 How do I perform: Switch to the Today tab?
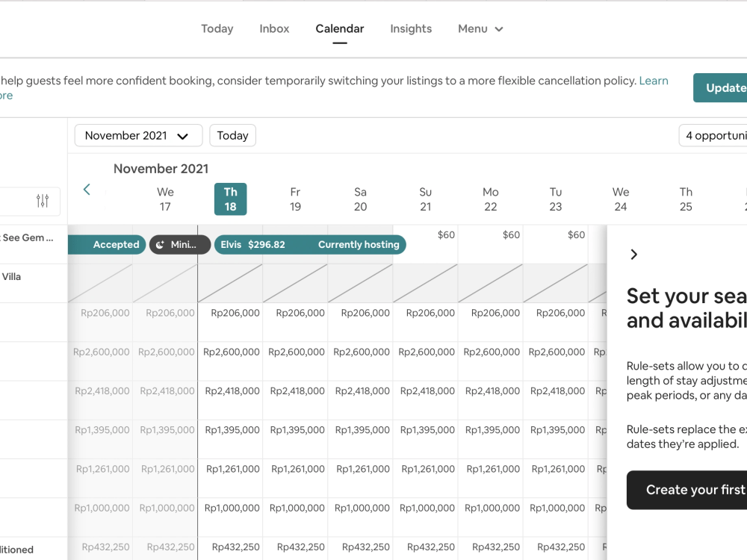pyautogui.click(x=217, y=28)
